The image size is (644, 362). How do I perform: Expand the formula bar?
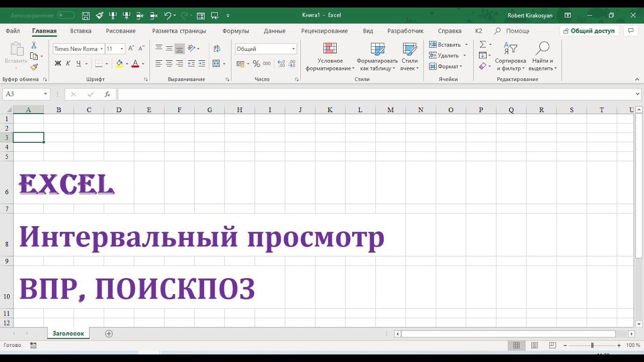(638, 94)
